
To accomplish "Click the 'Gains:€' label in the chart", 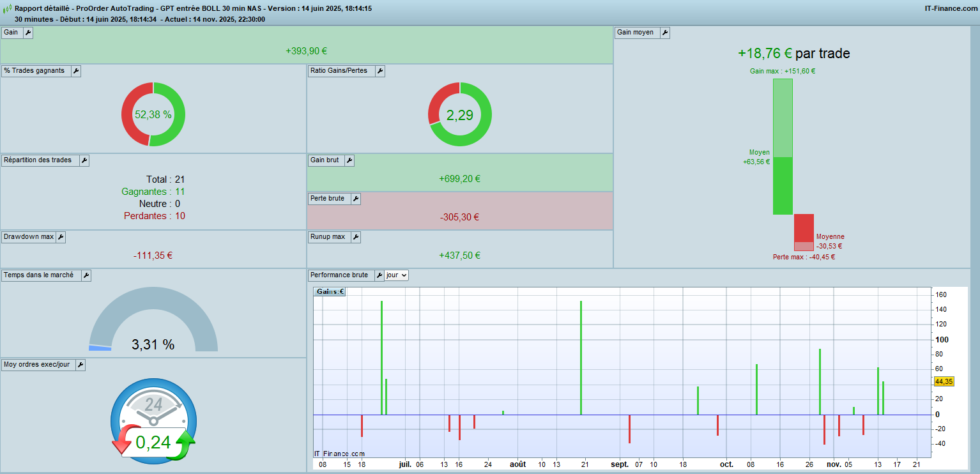I will click(x=330, y=292).
